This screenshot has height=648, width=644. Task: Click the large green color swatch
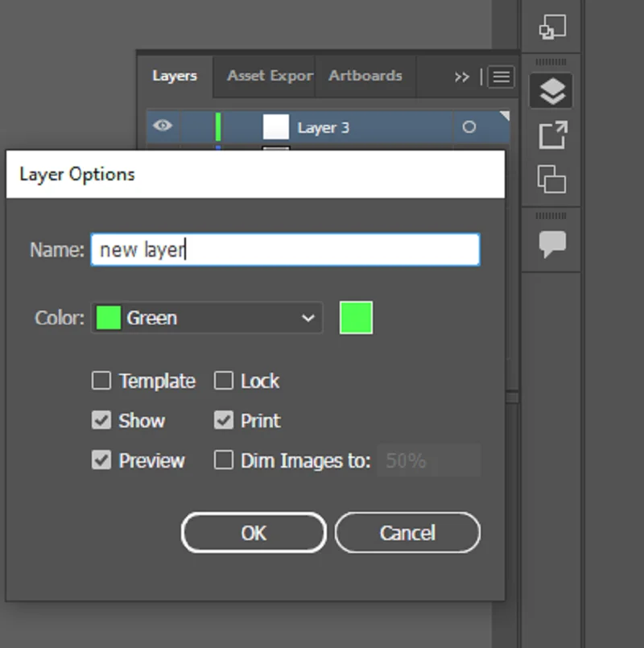coord(356,318)
